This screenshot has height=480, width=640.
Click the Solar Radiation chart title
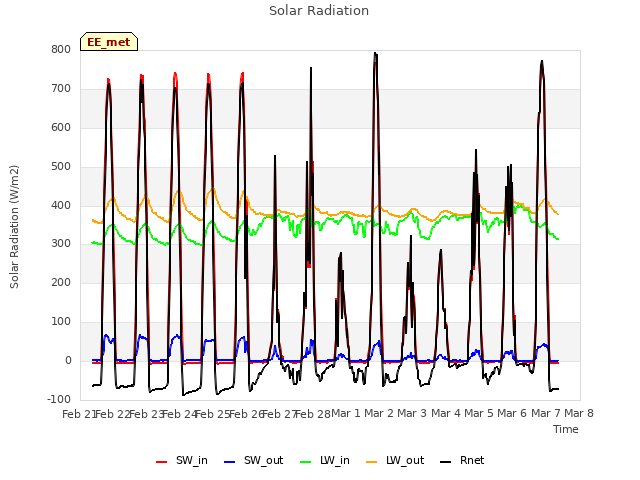click(319, 11)
